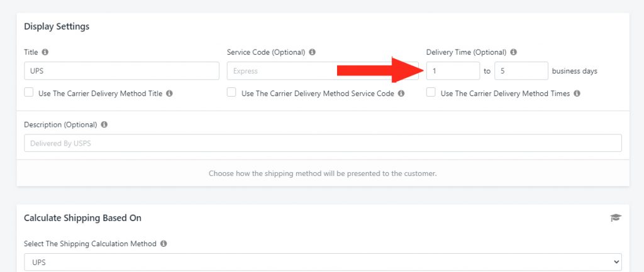This screenshot has height=272, width=644.
Task: Click the Delivery Time info icon
Action: 513,52
